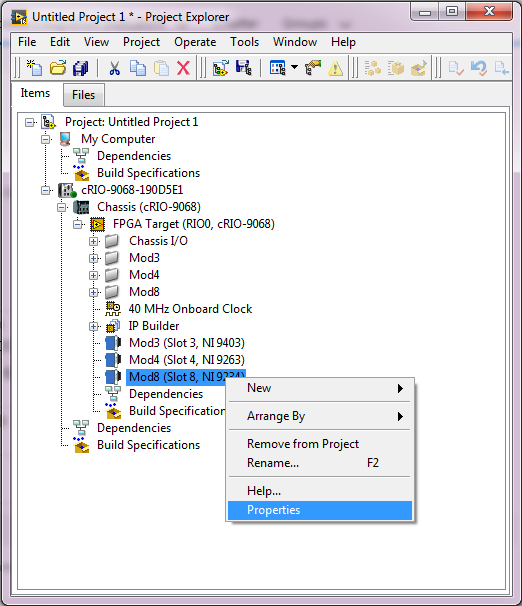Select Dependencies under My Computer

point(134,156)
